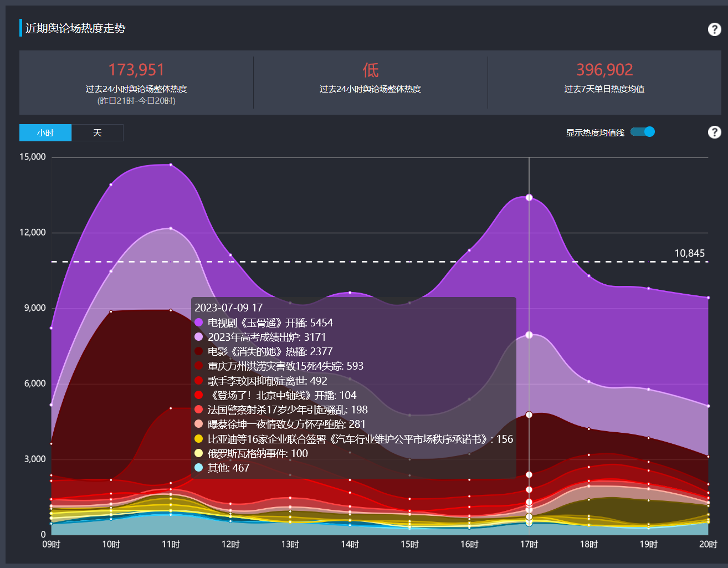728x568 pixels.
Task: Click the 396,902 seven-day average value
Action: pyautogui.click(x=604, y=70)
